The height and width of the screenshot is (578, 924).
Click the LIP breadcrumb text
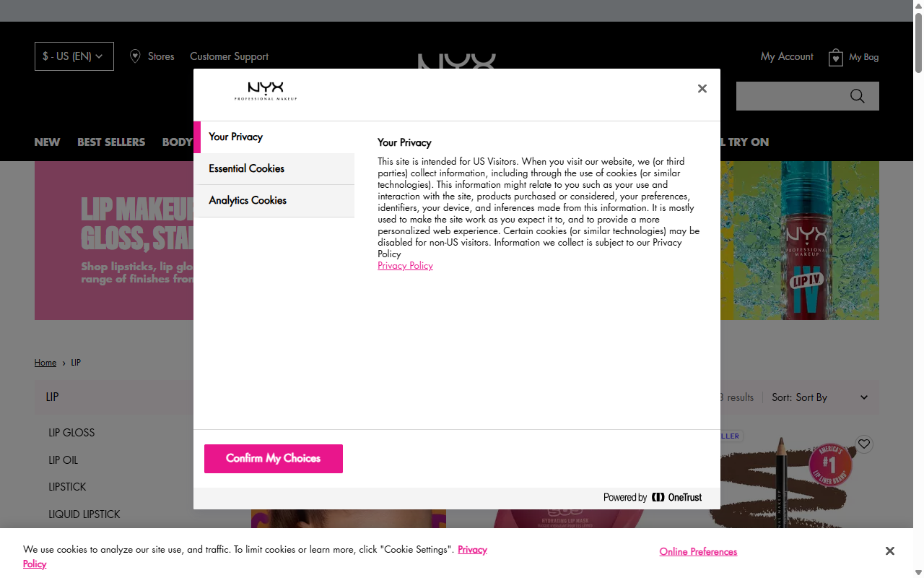[76, 363]
